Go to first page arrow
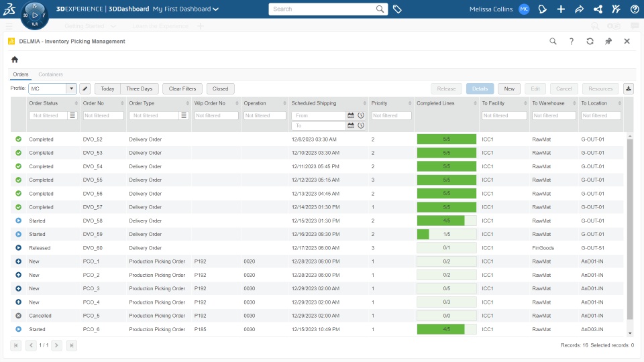 (15, 345)
